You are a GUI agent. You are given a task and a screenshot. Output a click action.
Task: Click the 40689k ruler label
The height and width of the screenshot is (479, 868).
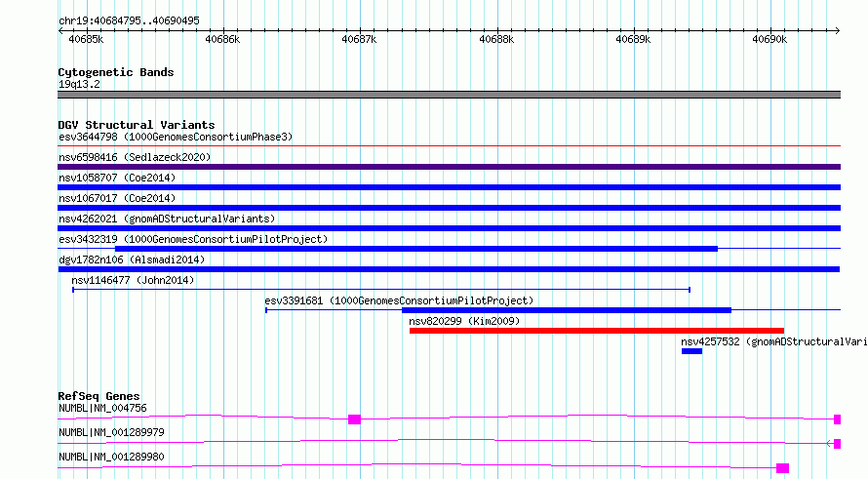(633, 39)
